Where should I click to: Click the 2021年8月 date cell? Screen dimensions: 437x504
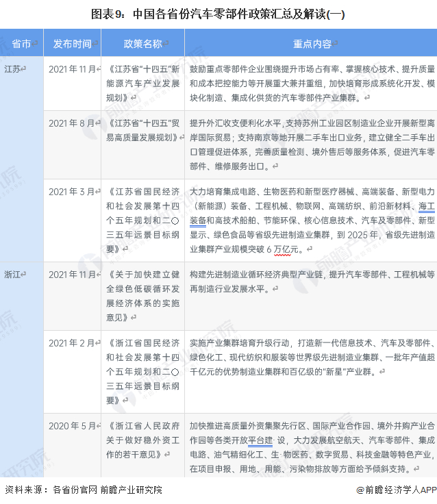(x=72, y=123)
